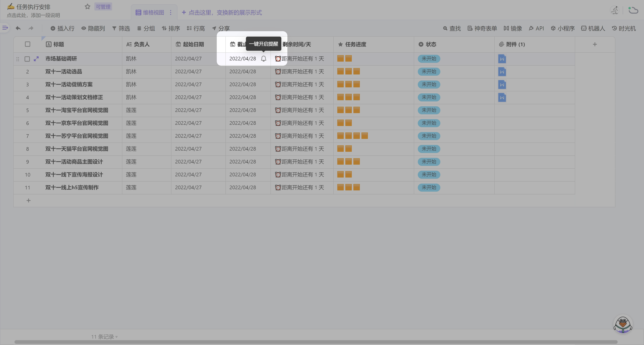The height and width of the screenshot is (345, 644).
Task: Click the undo arrow icon
Action: click(18, 28)
